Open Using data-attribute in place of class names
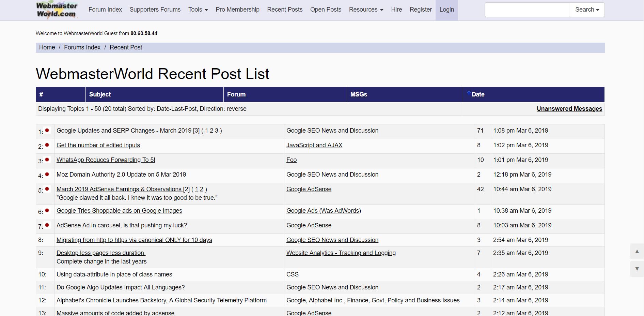This screenshot has height=316, width=644. [x=114, y=274]
